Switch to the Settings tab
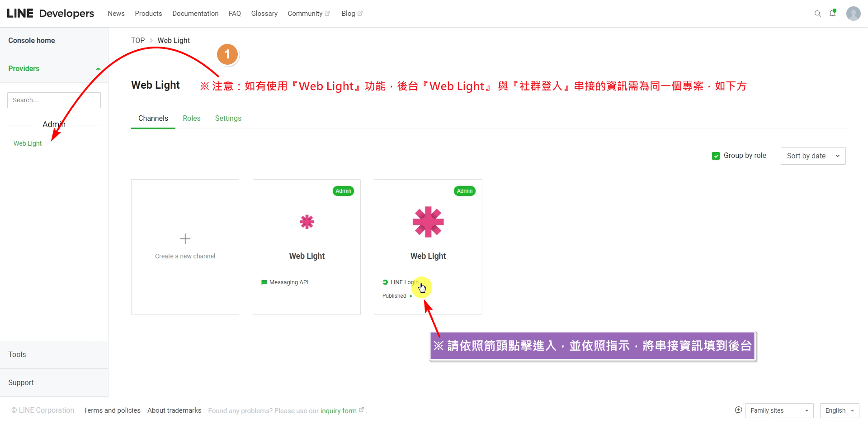 click(228, 118)
